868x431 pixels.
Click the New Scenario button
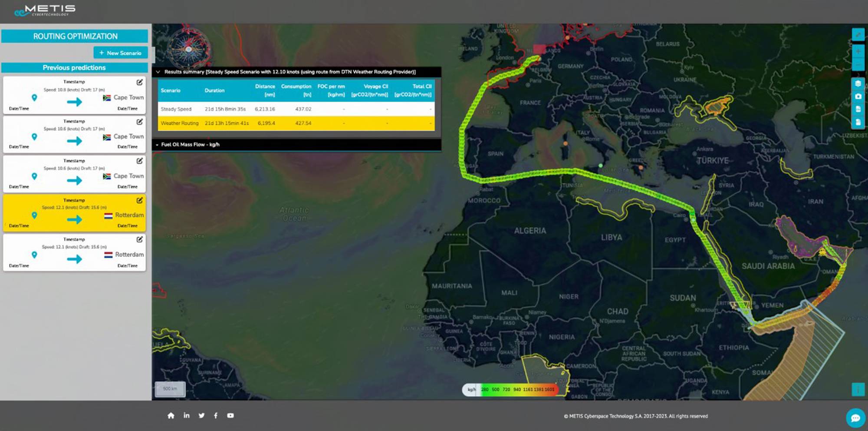(121, 53)
